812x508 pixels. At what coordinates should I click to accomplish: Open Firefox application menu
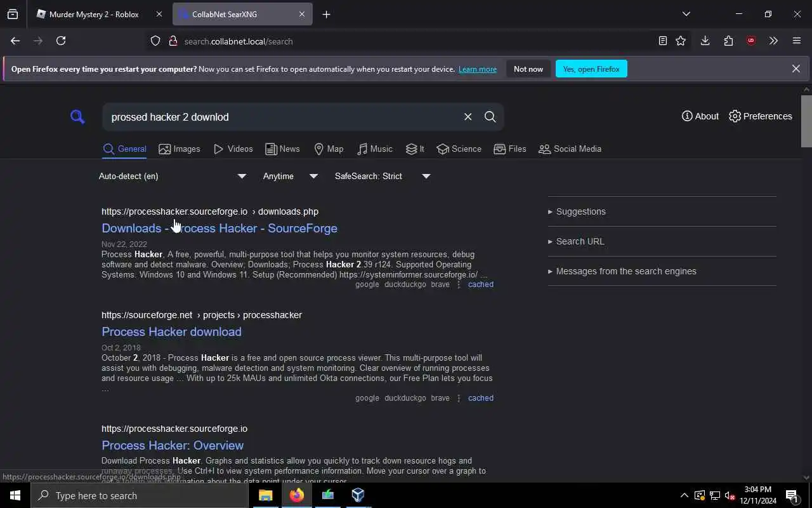click(797, 41)
